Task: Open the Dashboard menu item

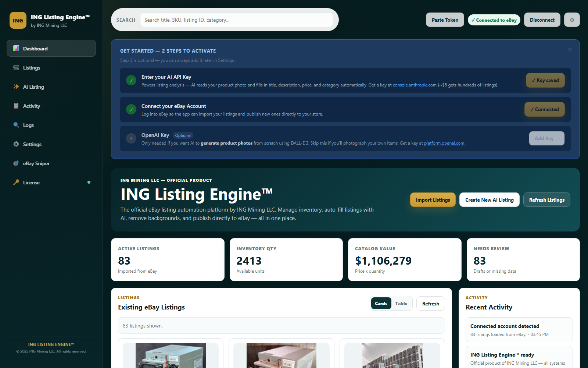Action: click(51, 48)
